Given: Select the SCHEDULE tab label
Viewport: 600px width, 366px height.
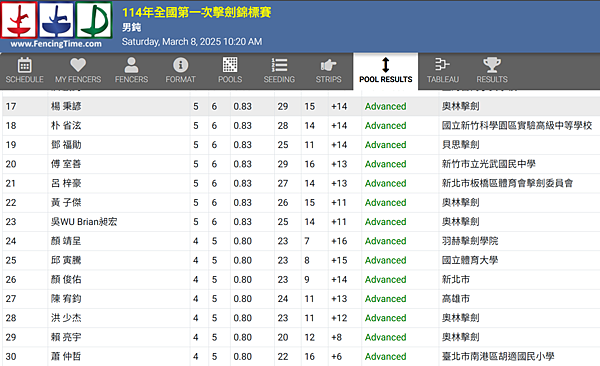Looking at the screenshot, I should [x=24, y=79].
